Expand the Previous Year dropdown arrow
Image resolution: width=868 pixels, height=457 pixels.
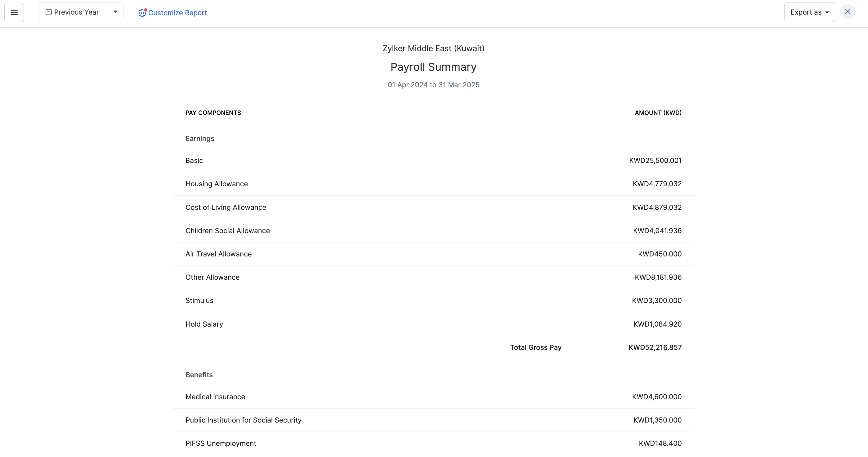115,12
